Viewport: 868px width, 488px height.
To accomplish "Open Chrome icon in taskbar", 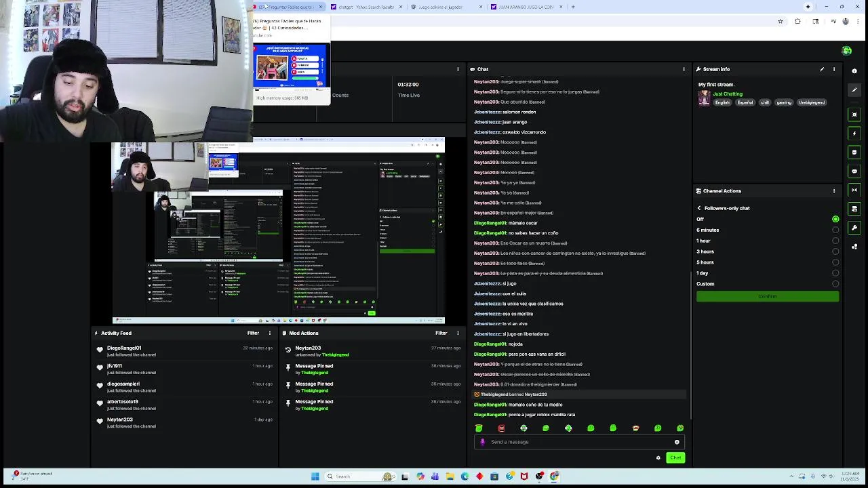I will 554,476.
